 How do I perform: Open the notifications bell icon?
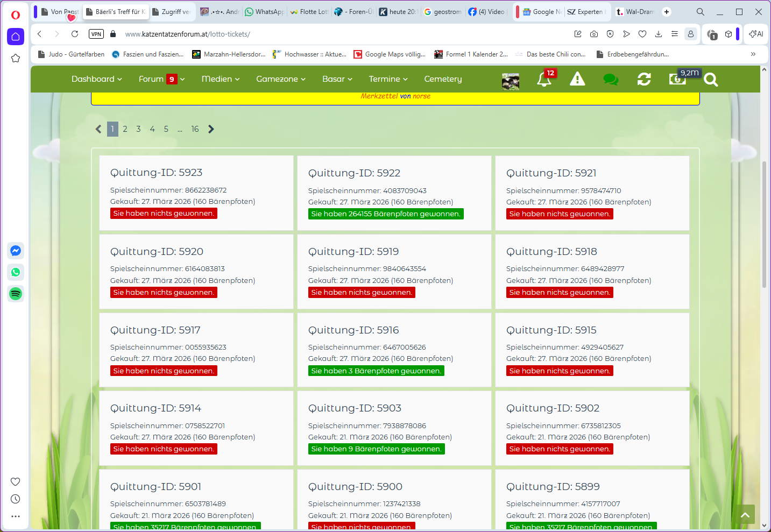(544, 80)
